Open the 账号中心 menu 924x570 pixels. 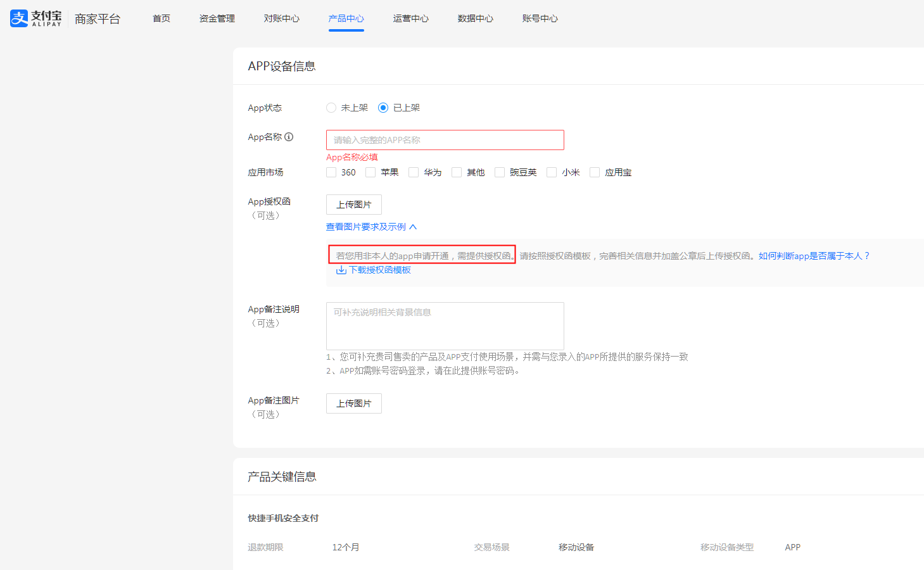(x=540, y=18)
